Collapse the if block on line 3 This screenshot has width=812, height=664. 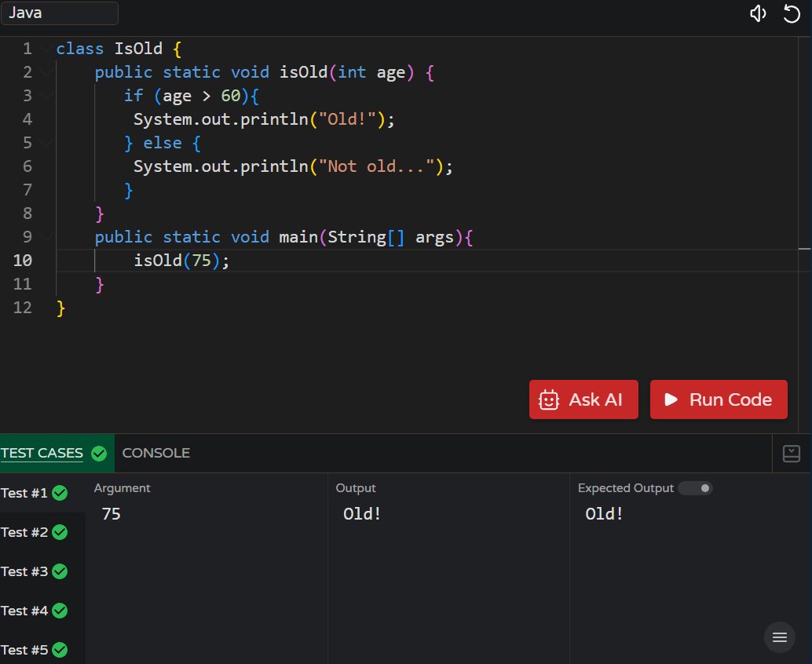tap(45, 95)
